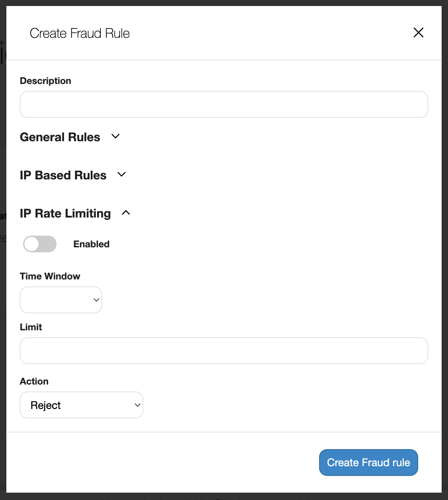
Task: Switch on the rate limiting Enabled control
Action: (40, 244)
